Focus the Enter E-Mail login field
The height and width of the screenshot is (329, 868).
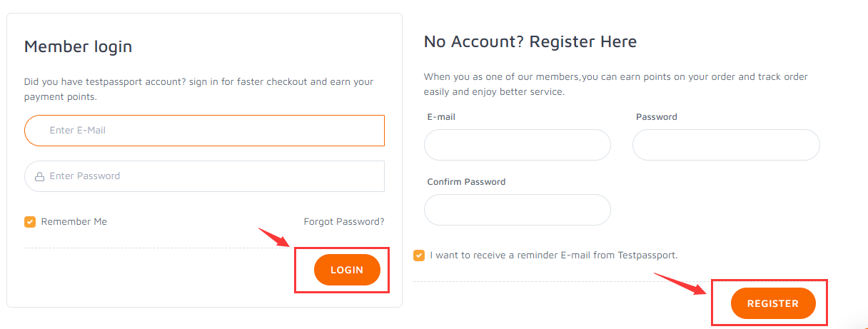204,131
